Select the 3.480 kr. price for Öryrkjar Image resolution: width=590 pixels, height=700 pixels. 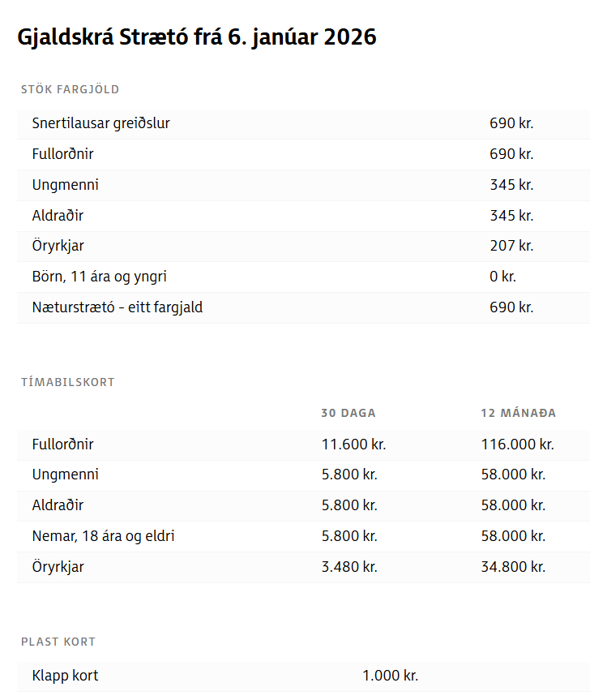(x=349, y=567)
